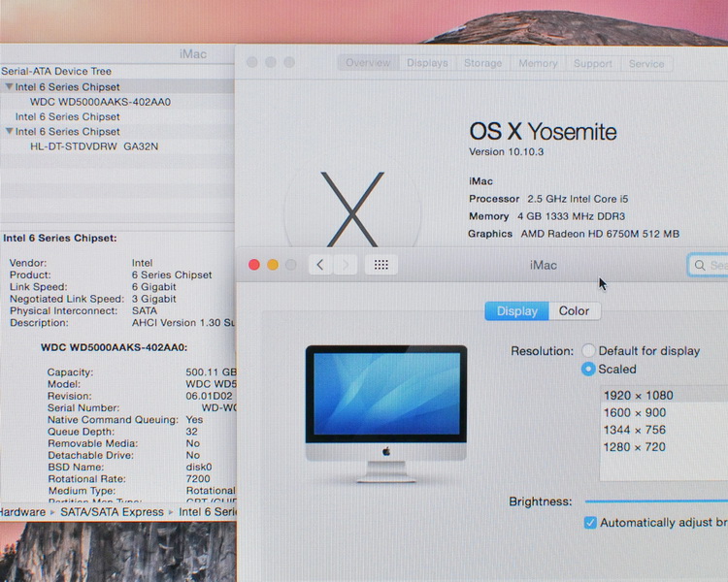728x582 pixels.
Task: Choose the 1600 × 900 resolution
Action: (x=664, y=412)
